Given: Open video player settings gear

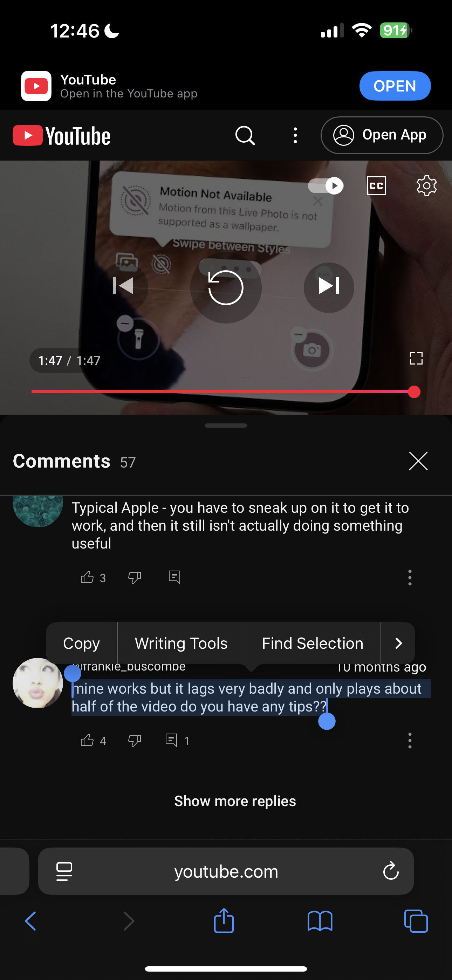Looking at the screenshot, I should pos(426,186).
